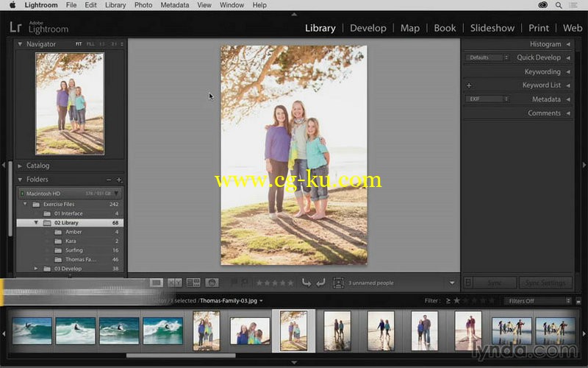
Task: Open the Quick Develop Defaults preset dropdown
Action: pyautogui.click(x=487, y=57)
